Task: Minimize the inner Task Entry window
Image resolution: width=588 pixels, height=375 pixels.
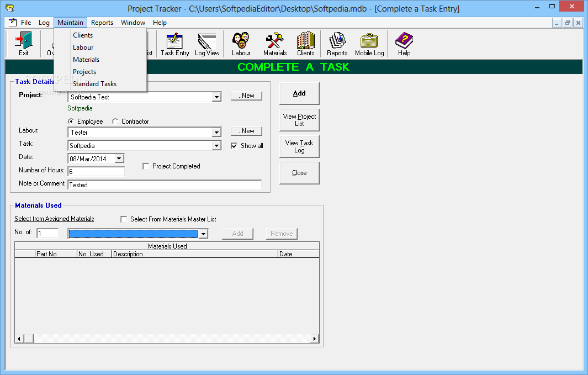Action: tap(557, 23)
